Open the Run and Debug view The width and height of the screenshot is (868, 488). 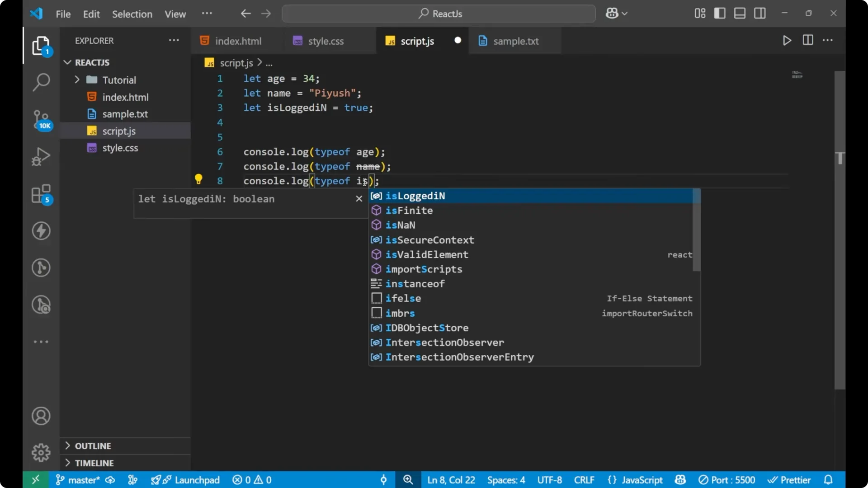point(41,156)
